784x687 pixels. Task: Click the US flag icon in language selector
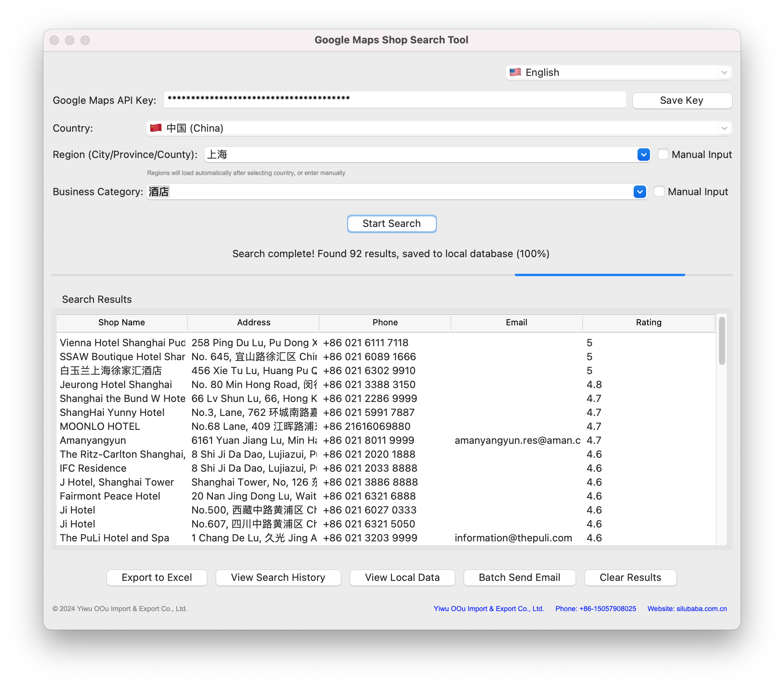pos(515,72)
